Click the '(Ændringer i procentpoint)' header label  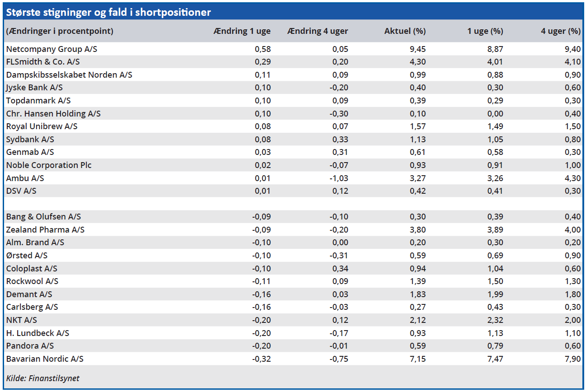[60, 31]
